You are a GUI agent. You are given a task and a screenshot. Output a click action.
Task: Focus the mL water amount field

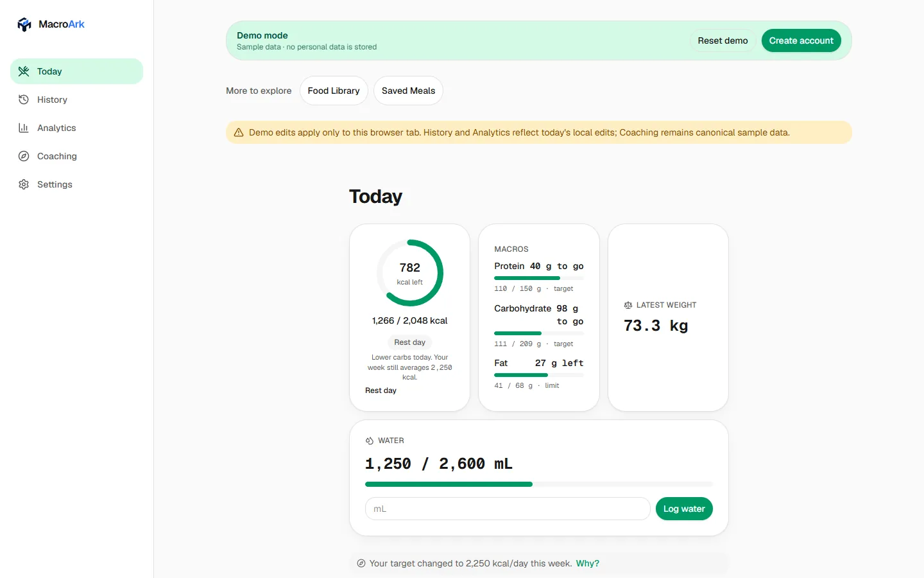pyautogui.click(x=508, y=509)
